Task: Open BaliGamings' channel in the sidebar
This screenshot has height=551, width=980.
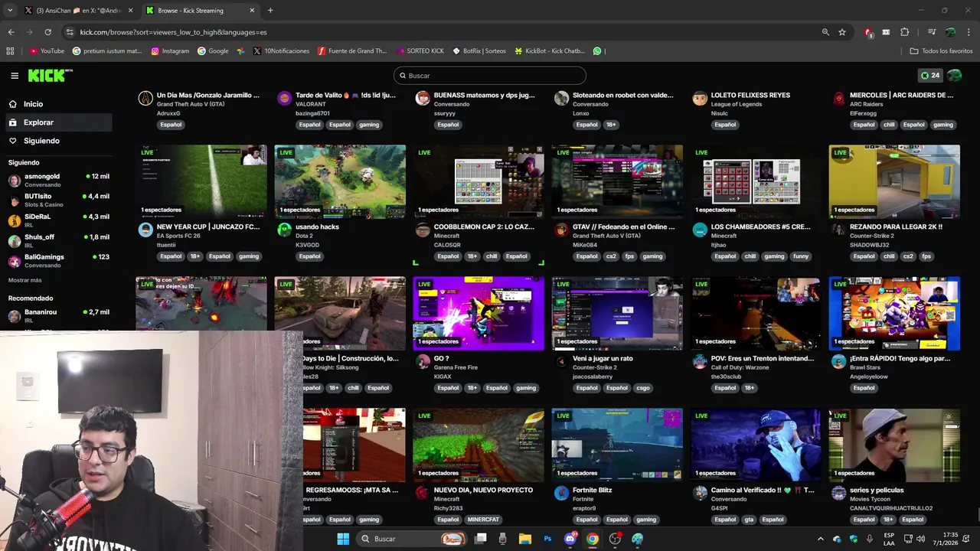Action: (x=58, y=260)
